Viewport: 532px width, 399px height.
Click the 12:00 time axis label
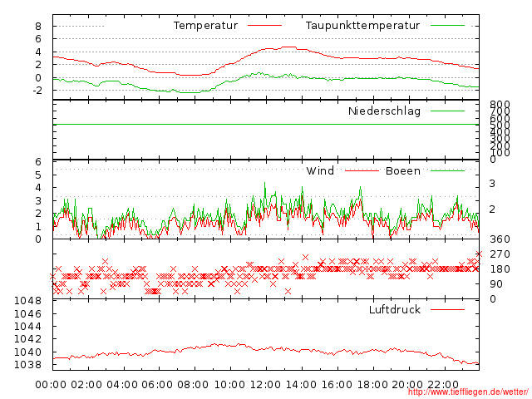(x=265, y=385)
